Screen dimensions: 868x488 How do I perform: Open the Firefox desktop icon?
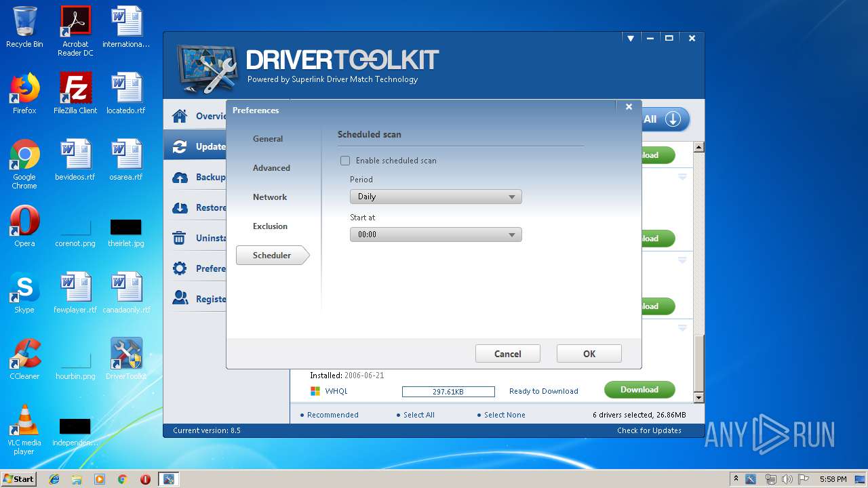pos(24,94)
